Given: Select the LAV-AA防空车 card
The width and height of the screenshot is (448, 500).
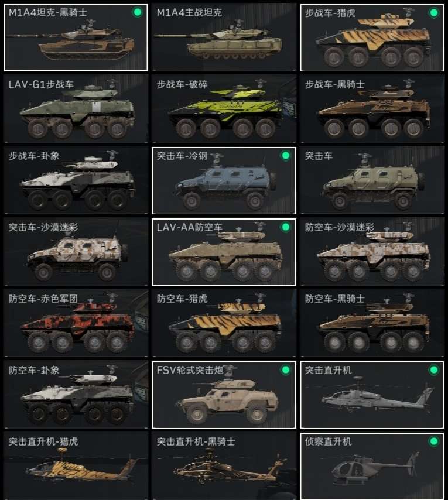Looking at the screenshot, I should tap(224, 252).
